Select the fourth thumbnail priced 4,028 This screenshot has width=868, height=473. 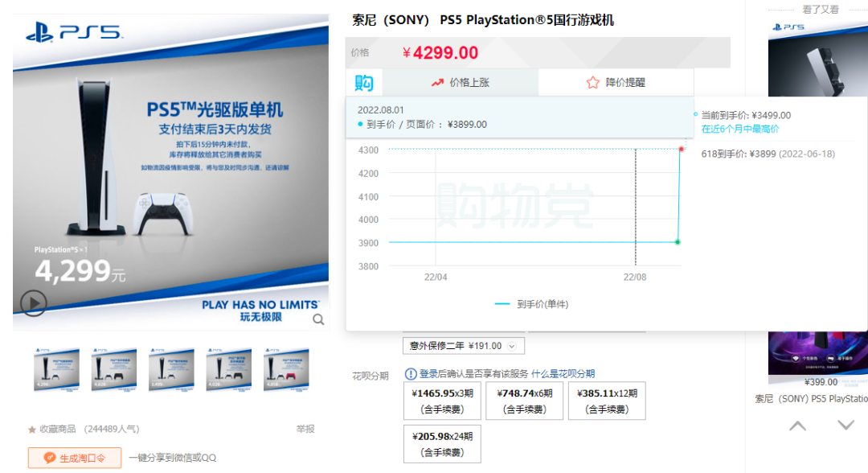pos(228,369)
